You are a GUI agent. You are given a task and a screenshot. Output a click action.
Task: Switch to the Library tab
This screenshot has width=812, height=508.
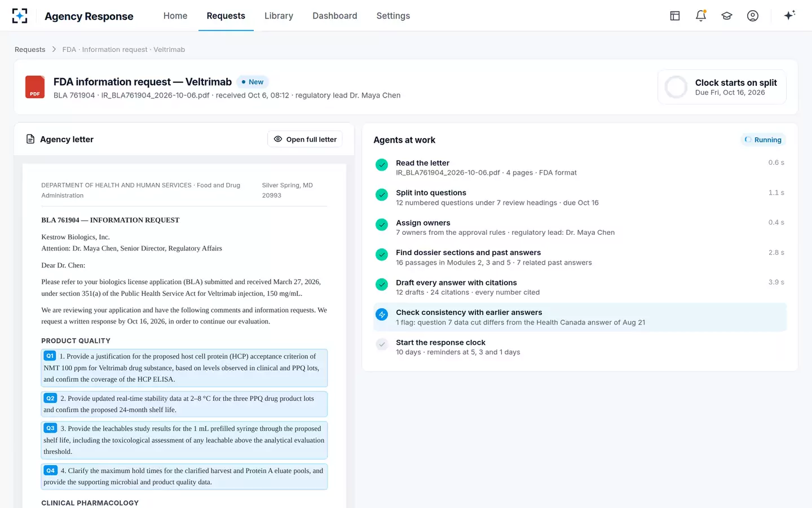[x=279, y=16]
